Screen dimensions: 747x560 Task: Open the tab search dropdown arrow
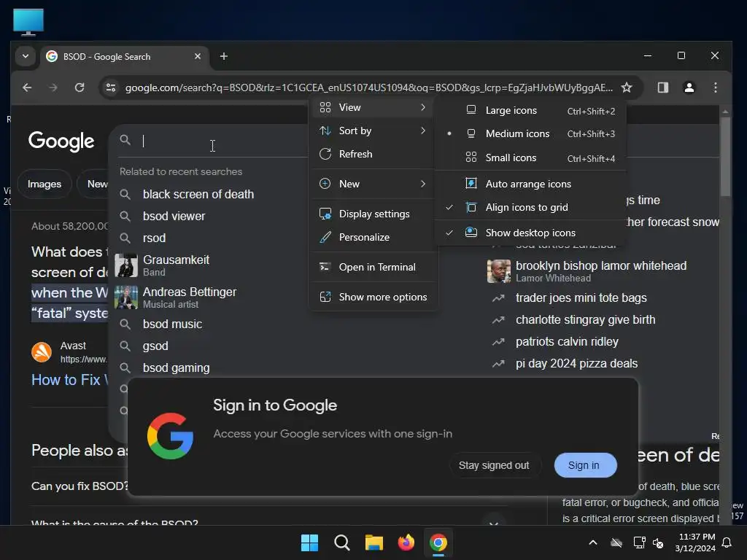(26, 56)
